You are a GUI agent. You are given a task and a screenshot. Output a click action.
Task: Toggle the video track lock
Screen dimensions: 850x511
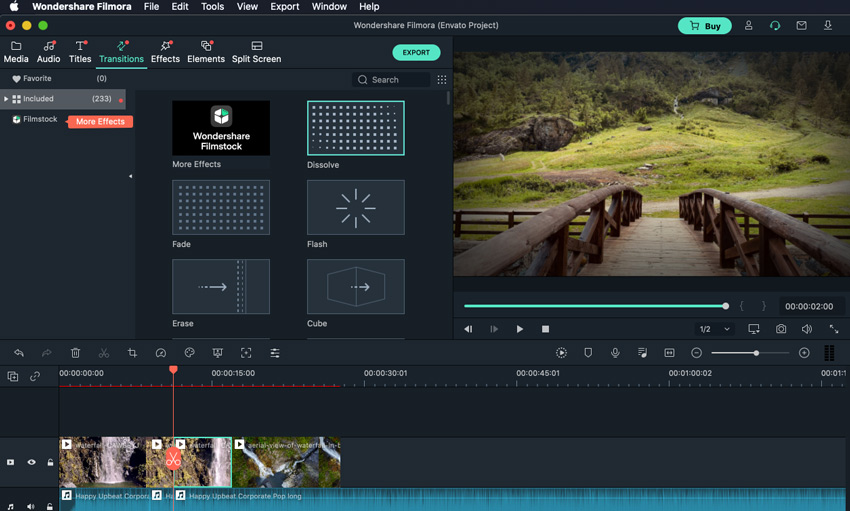[x=50, y=462]
